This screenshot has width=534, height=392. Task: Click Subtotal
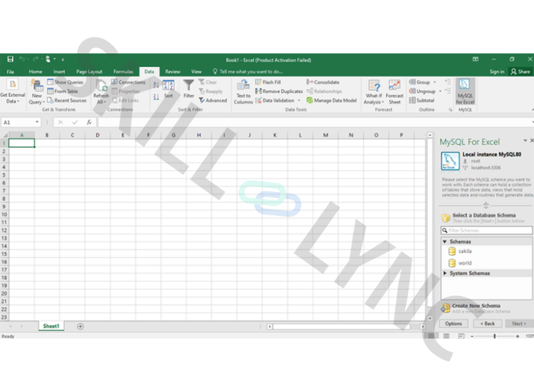tap(422, 101)
